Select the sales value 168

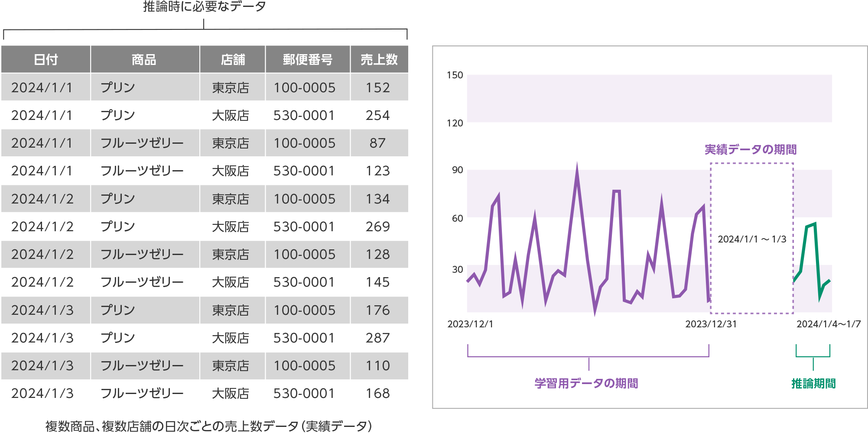378,393
